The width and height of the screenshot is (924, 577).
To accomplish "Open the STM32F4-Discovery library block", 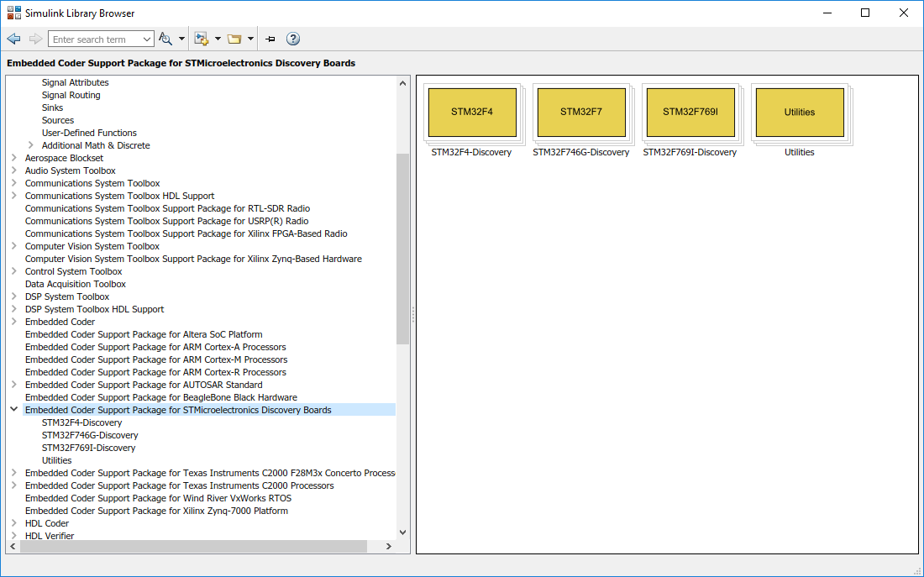I will [x=471, y=113].
